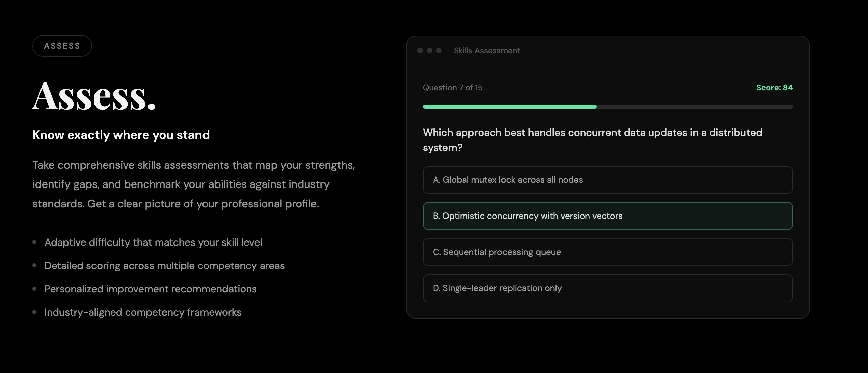Click the Score: 84 indicator
Screen dimensions: 868x373
tap(774, 88)
